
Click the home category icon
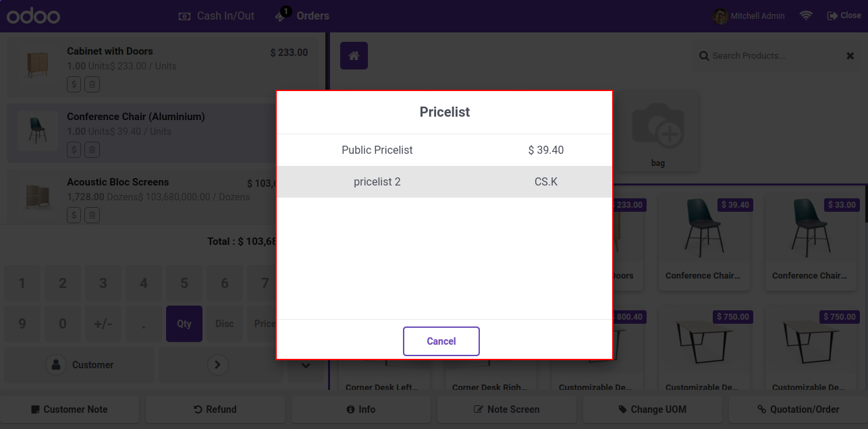click(354, 55)
